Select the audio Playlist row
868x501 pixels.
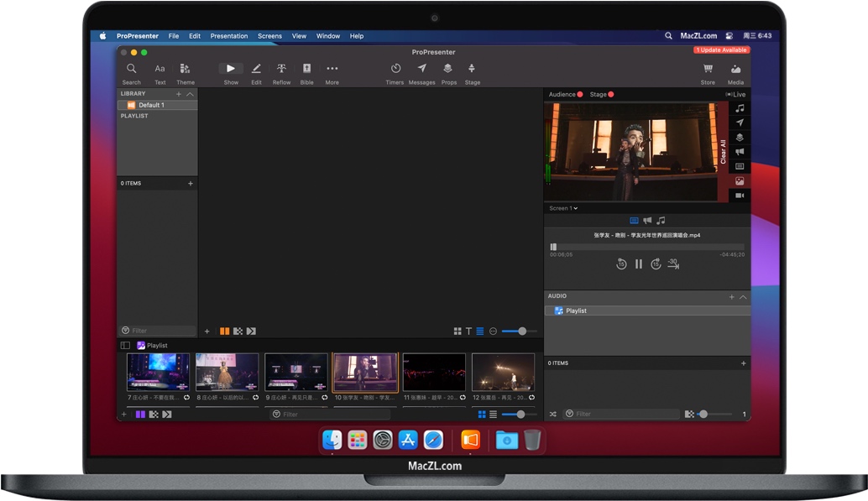[x=648, y=311]
